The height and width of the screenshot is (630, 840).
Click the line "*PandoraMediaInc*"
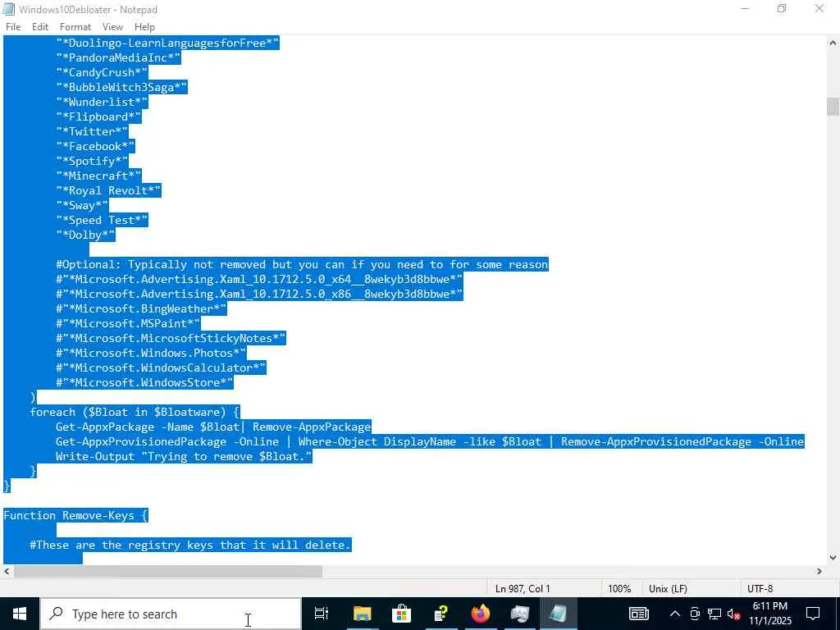click(118, 57)
